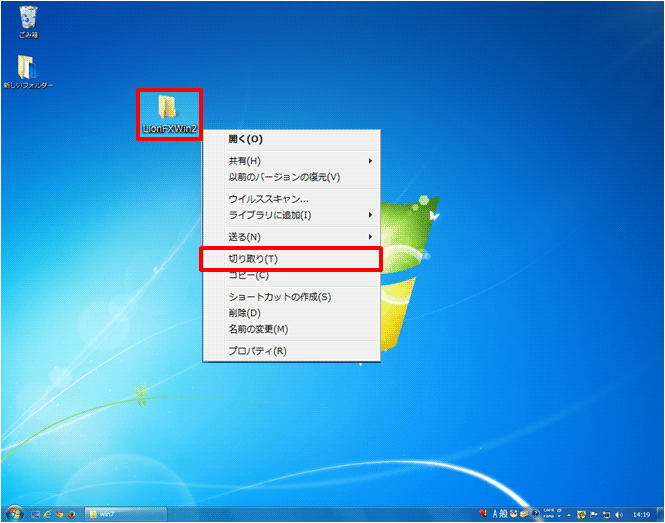Choose 切り取り(T) to cut the folder

pyautogui.click(x=292, y=259)
